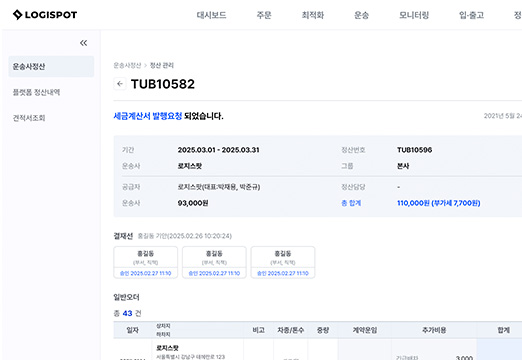Viewport: 522px width, 360px height.
Task: Click the first 홍길동 approval card
Action: tap(146, 262)
